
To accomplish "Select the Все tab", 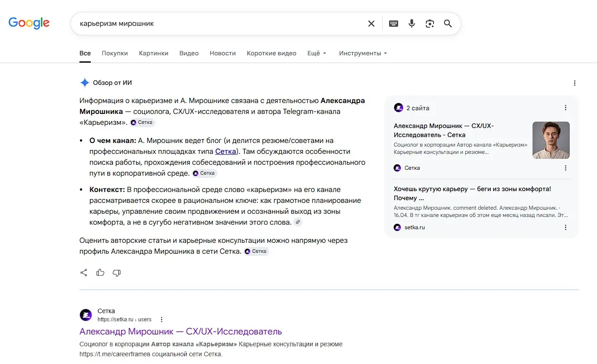I will [x=85, y=53].
